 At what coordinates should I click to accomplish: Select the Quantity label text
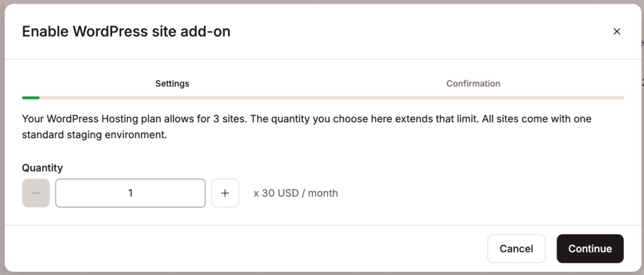[x=42, y=168]
